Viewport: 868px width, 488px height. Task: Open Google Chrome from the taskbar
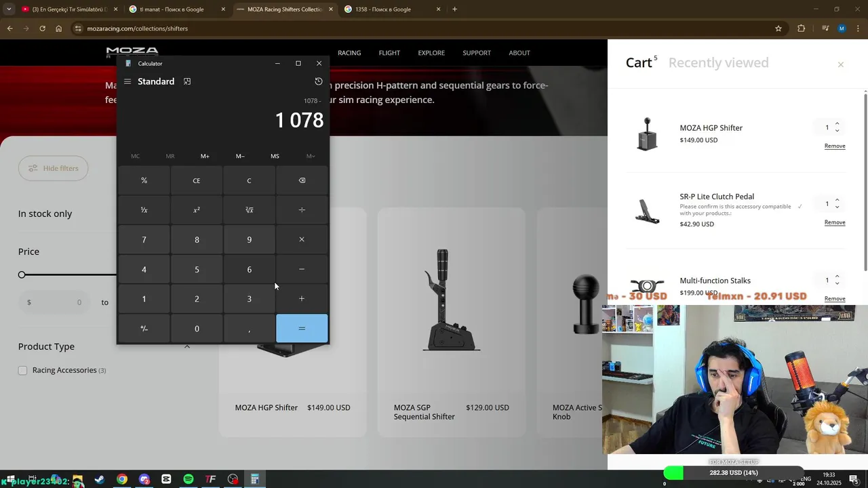pos(122,479)
